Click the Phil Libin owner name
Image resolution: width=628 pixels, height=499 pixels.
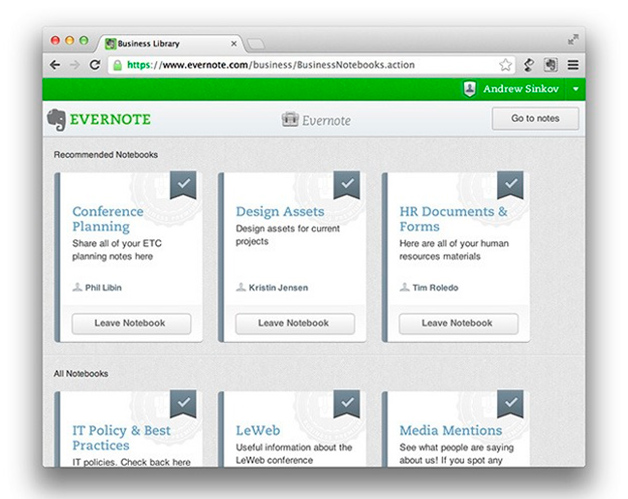point(103,288)
